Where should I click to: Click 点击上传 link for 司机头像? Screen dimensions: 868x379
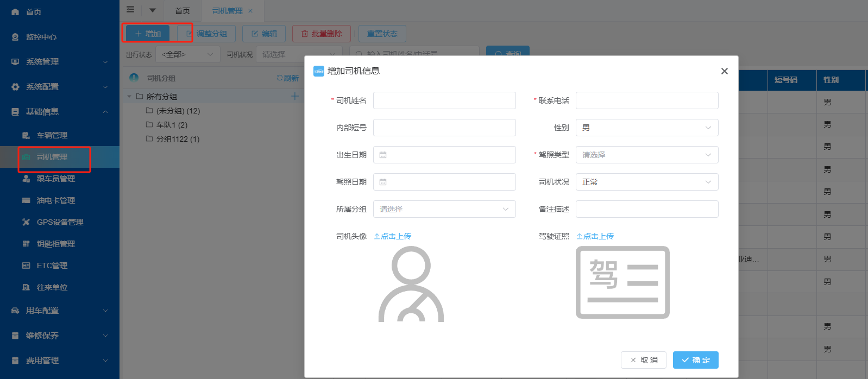tap(393, 236)
